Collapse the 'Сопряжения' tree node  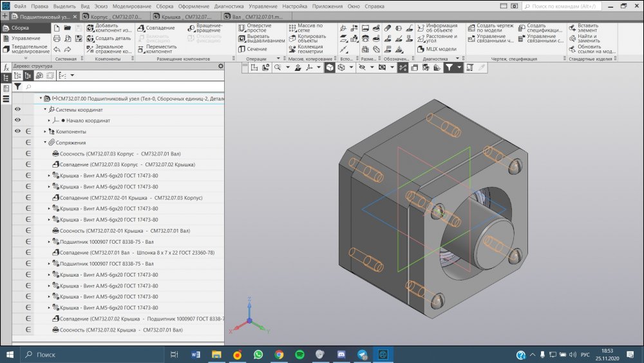tap(45, 142)
